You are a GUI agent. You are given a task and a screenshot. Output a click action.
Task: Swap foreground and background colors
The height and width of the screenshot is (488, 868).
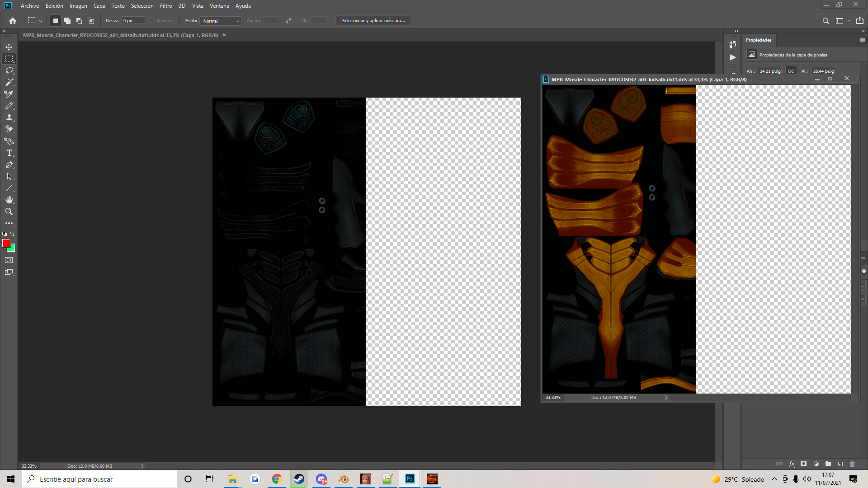(13, 234)
